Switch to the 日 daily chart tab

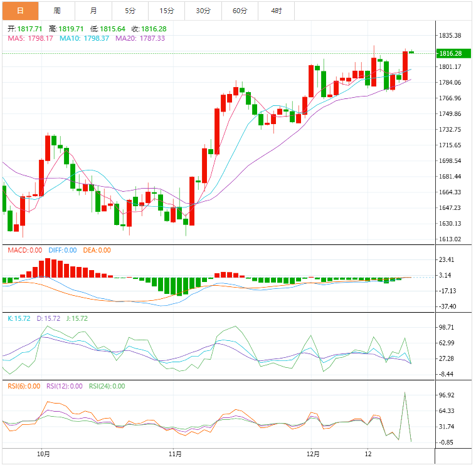click(x=20, y=11)
